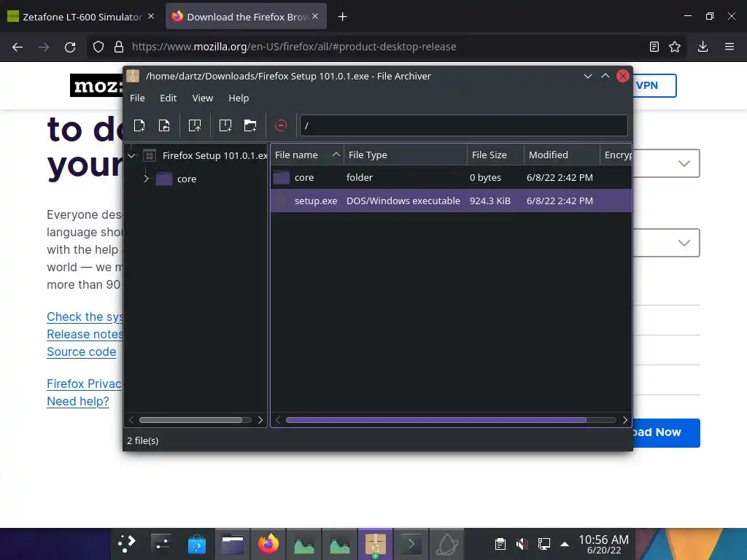Switch to Download the Firefox Browser tab
Viewport: 747px width, 560px height.
tap(246, 17)
